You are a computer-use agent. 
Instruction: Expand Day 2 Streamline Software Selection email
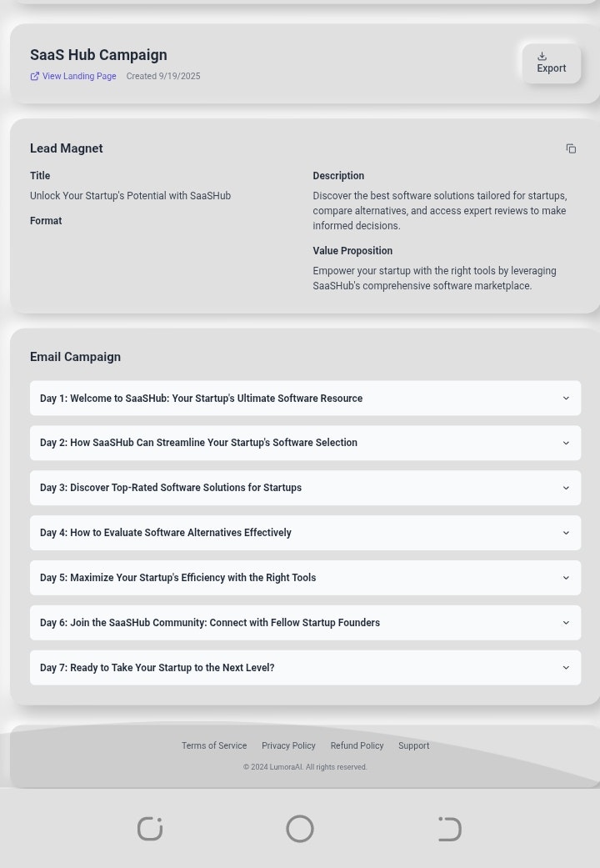(305, 443)
